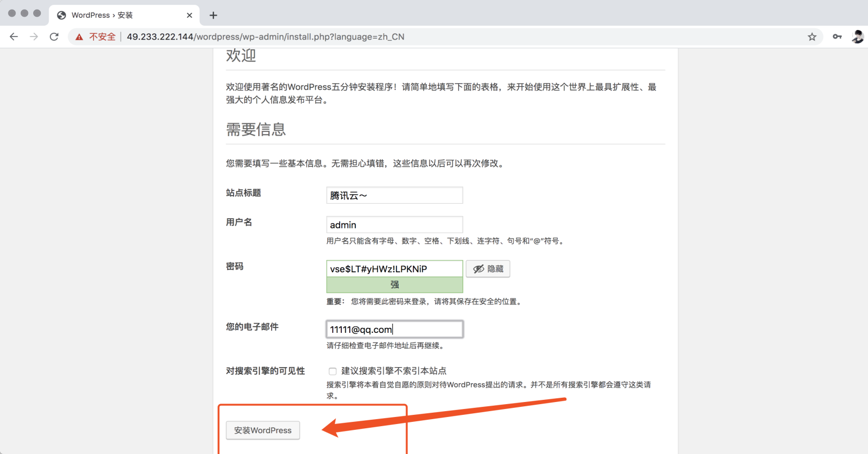The height and width of the screenshot is (454, 868).
Task: Click the 用户名 label
Action: [239, 222]
